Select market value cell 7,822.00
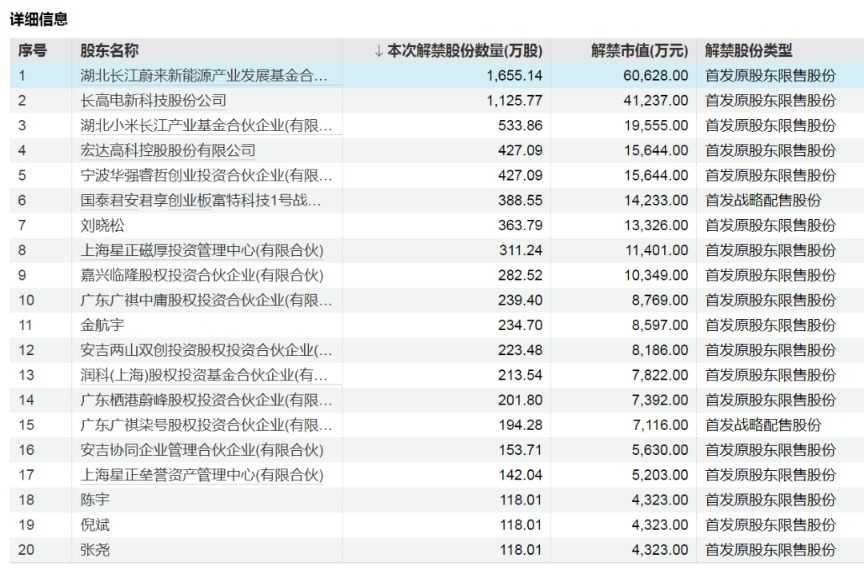864x570 pixels. pos(660,375)
